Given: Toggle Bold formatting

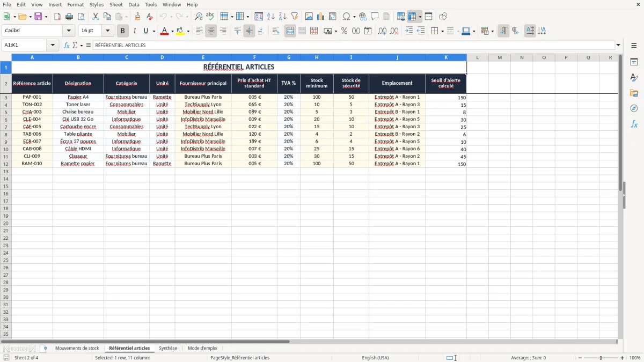Looking at the screenshot, I should tap(123, 31).
